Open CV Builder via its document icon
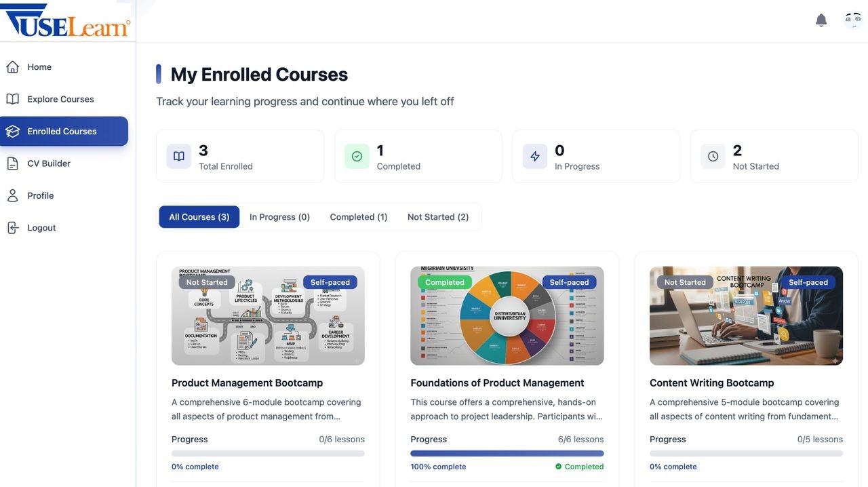Screen dimensions: 868x487 point(12,163)
